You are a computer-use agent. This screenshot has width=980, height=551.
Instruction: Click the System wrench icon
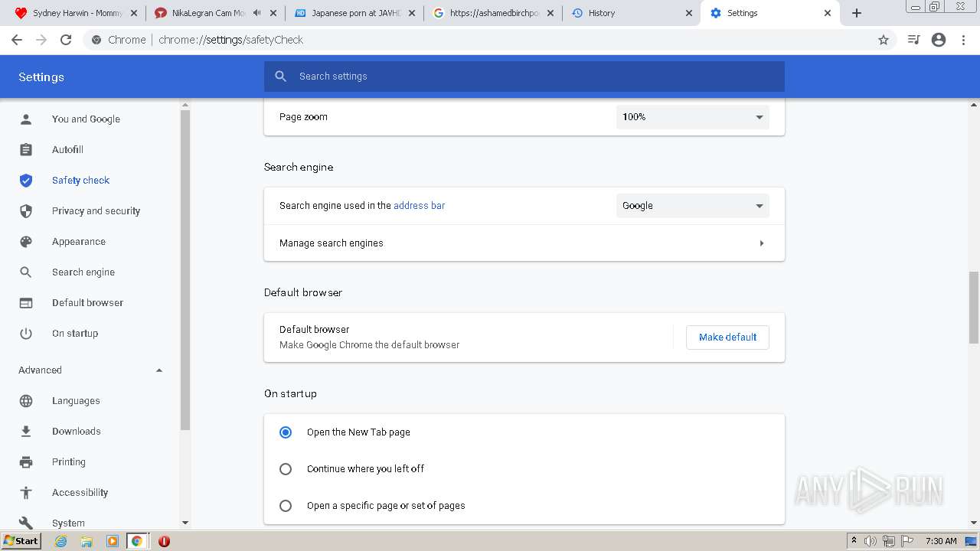pyautogui.click(x=26, y=523)
